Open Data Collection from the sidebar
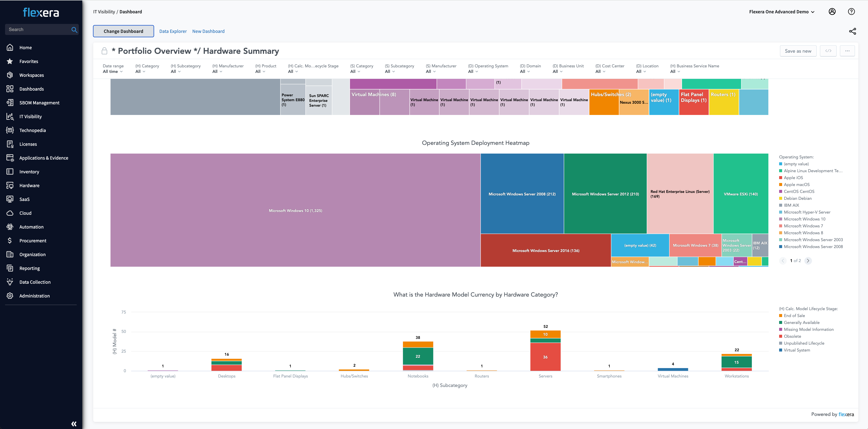This screenshot has width=868, height=429. (x=35, y=282)
